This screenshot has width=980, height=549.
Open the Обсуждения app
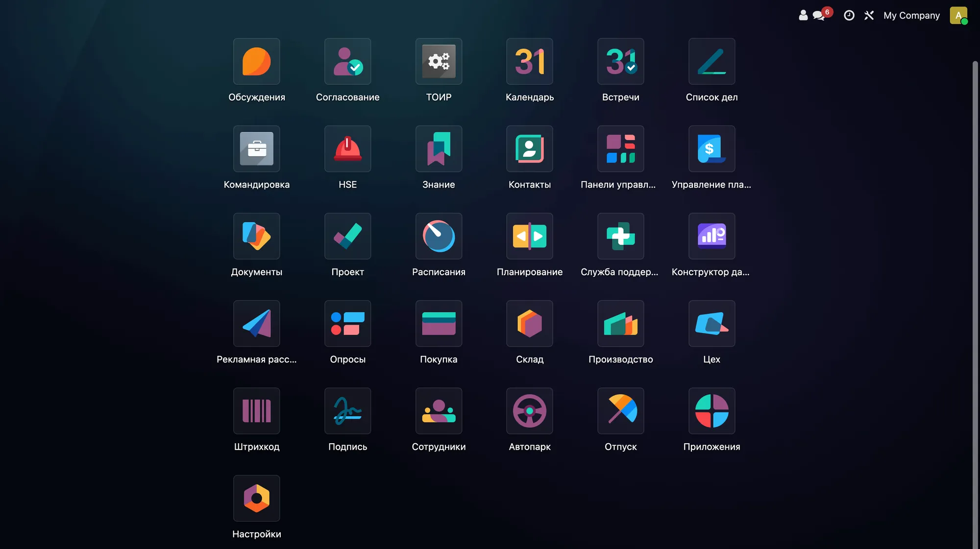(256, 61)
